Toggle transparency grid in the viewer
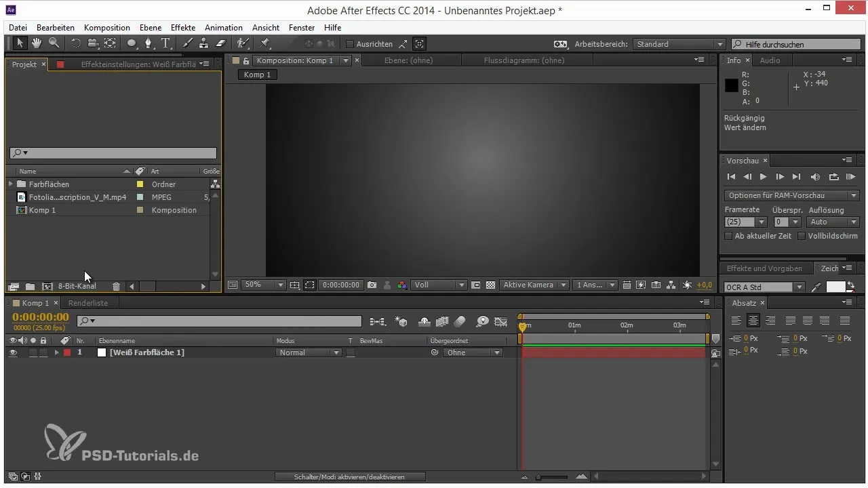 (x=490, y=285)
